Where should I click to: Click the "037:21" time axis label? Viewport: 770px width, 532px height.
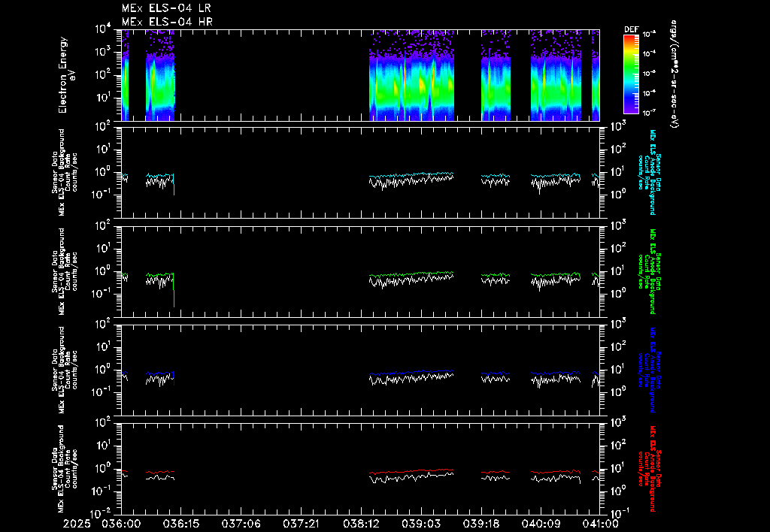tap(301, 524)
